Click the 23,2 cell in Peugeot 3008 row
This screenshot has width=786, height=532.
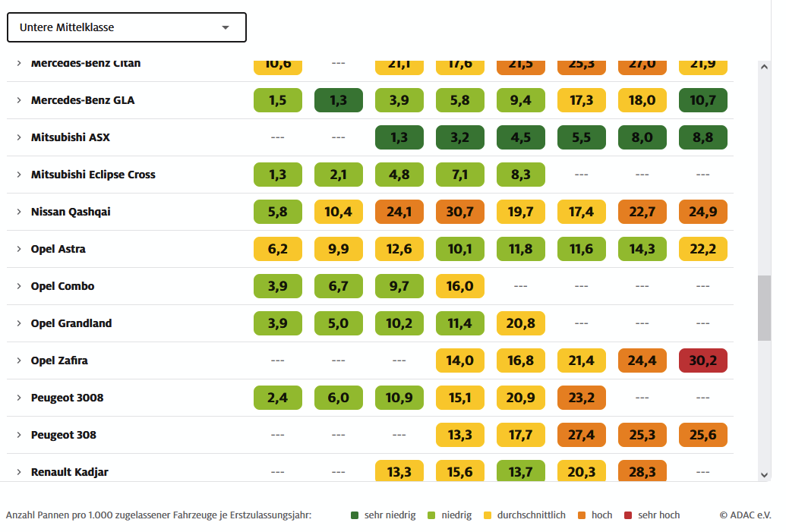tap(582, 398)
